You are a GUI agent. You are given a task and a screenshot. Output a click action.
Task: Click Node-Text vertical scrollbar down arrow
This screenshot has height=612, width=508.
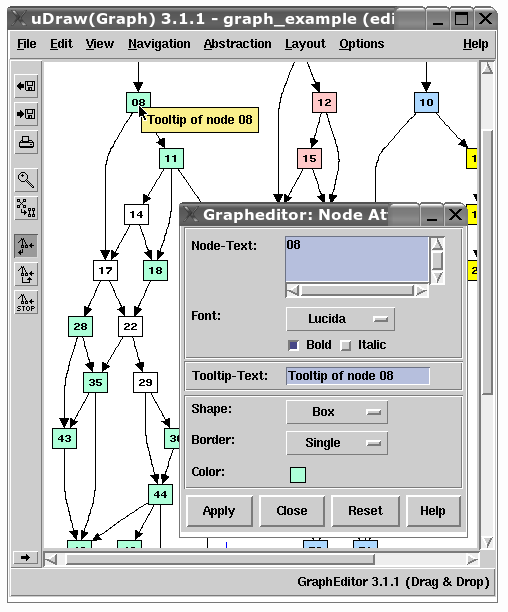tap(437, 278)
